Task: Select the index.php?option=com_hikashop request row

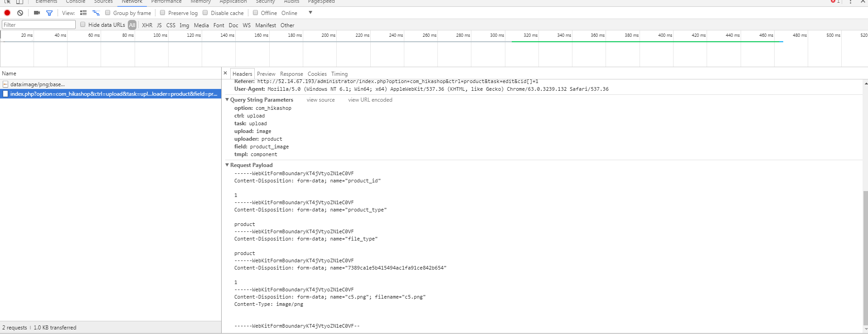Action: (111, 94)
